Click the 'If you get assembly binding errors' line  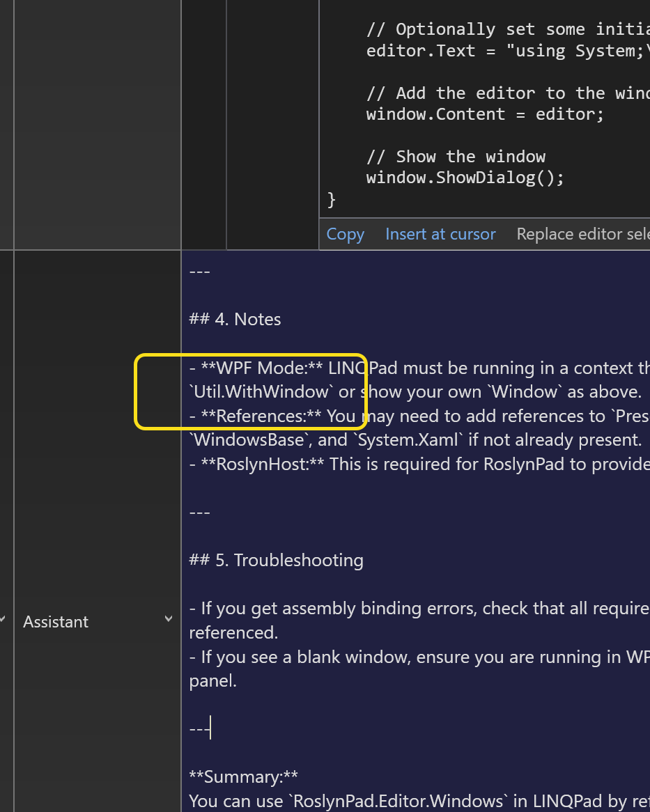[419, 609]
